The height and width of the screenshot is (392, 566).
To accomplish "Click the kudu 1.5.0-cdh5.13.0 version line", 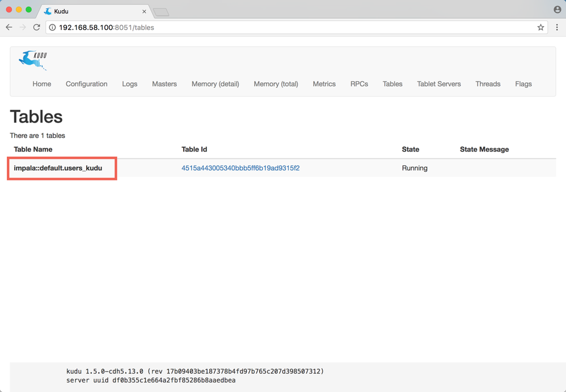I will pos(195,371).
